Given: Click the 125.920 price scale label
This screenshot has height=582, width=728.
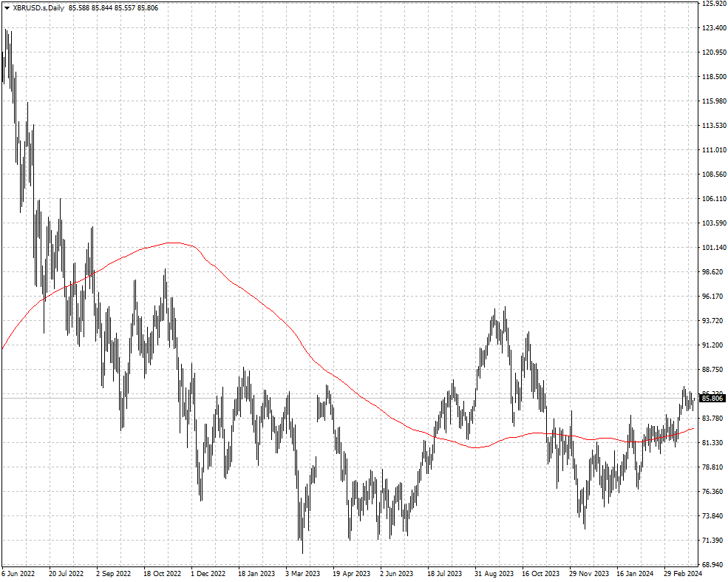Looking at the screenshot, I should tap(714, 3).
